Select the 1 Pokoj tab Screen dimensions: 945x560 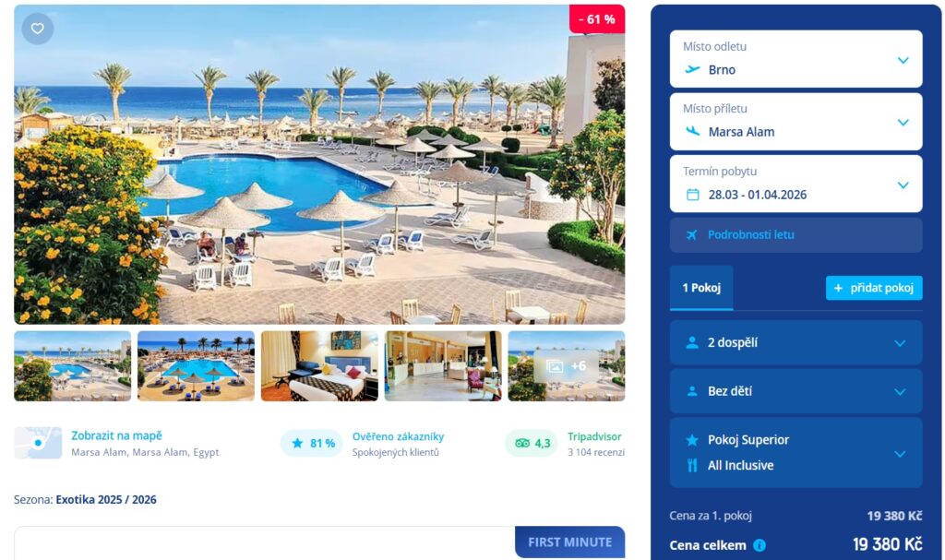(701, 288)
